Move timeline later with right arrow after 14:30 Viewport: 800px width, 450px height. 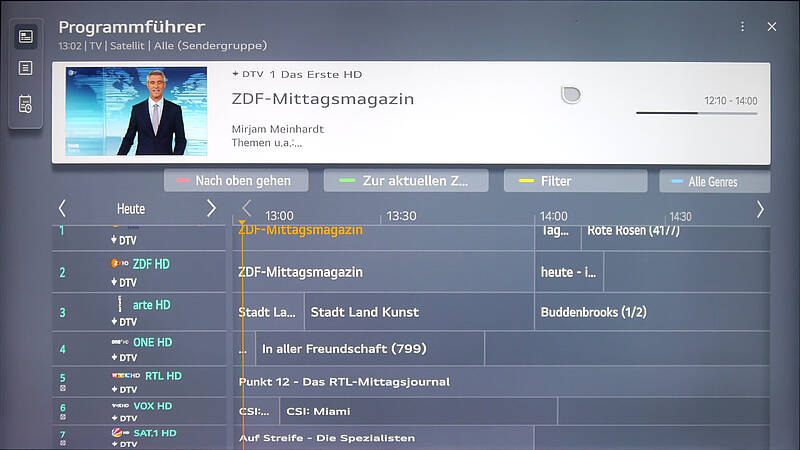tap(760, 209)
